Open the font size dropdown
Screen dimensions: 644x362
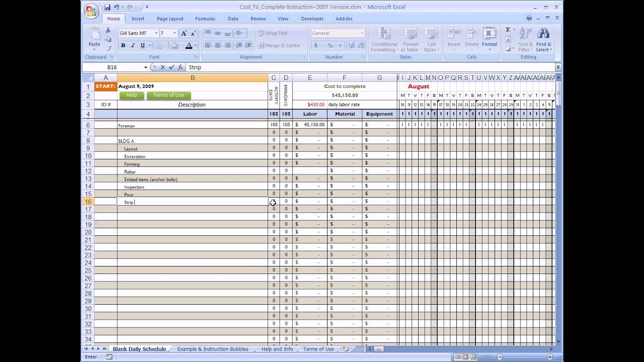pyautogui.click(x=175, y=33)
